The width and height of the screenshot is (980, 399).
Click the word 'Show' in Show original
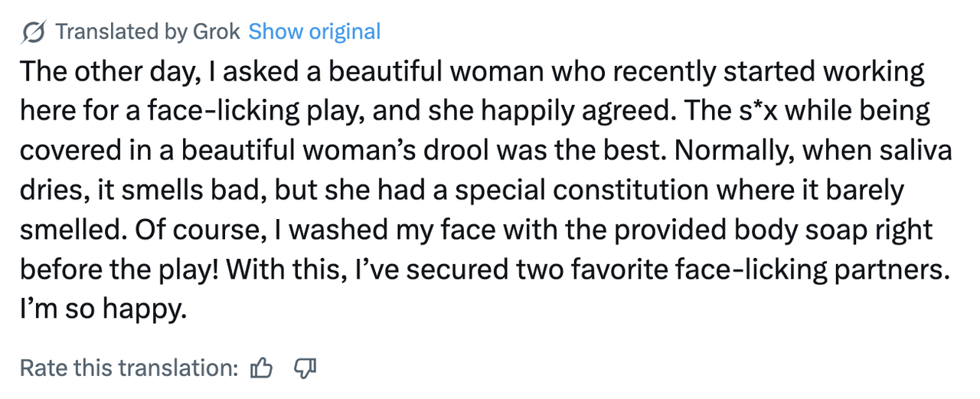[276, 32]
